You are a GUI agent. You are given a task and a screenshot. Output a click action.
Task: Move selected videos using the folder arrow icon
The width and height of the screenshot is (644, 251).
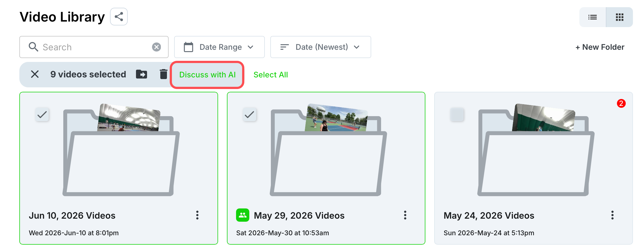142,74
